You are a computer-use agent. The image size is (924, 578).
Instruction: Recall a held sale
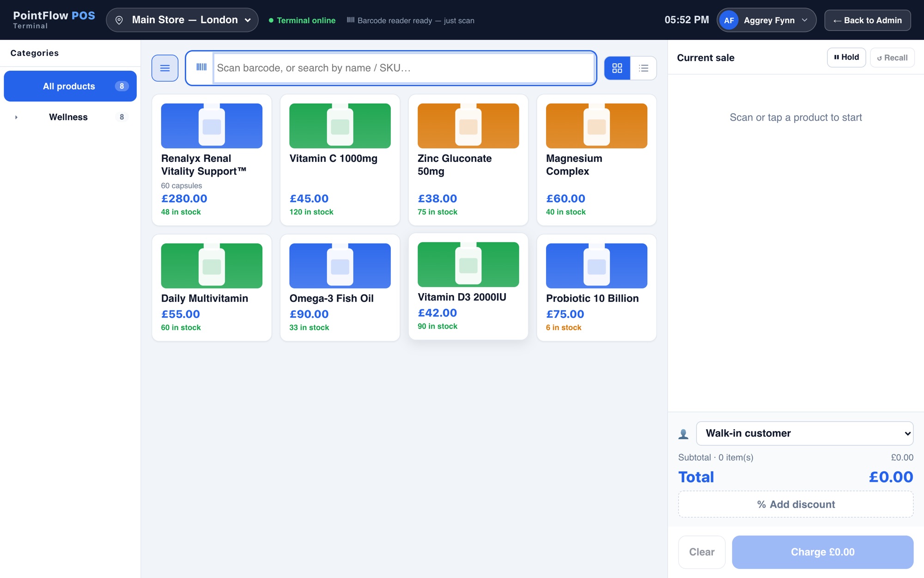pos(892,57)
